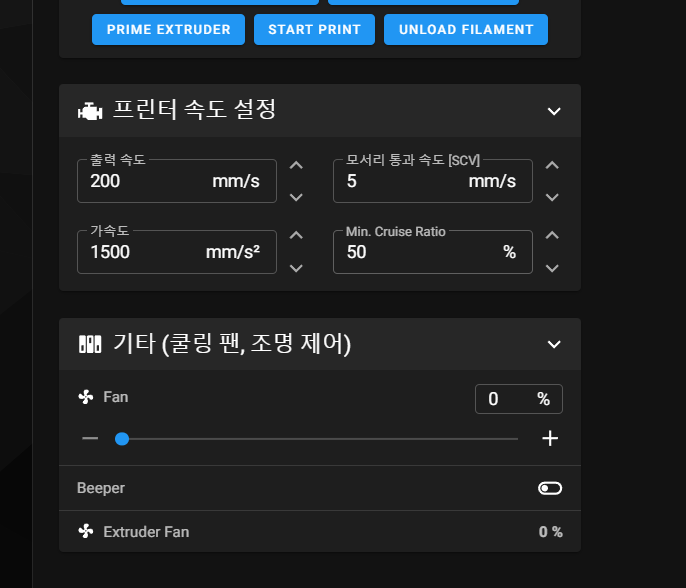Increase 가속도 with up arrow

coord(296,236)
